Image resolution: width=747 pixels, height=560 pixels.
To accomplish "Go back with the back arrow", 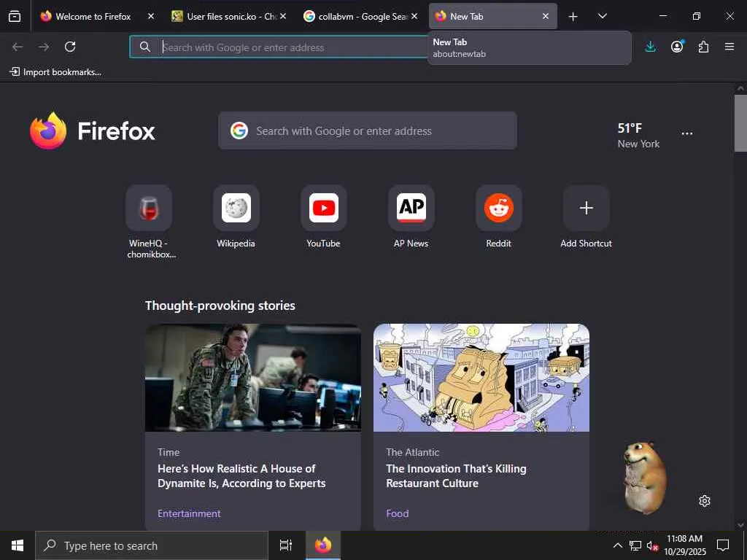I will pos(18,47).
